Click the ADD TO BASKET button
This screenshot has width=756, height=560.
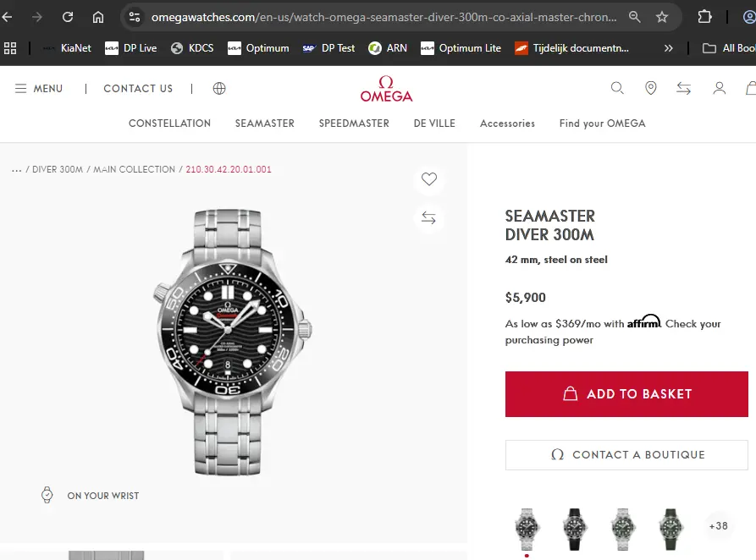tap(626, 394)
